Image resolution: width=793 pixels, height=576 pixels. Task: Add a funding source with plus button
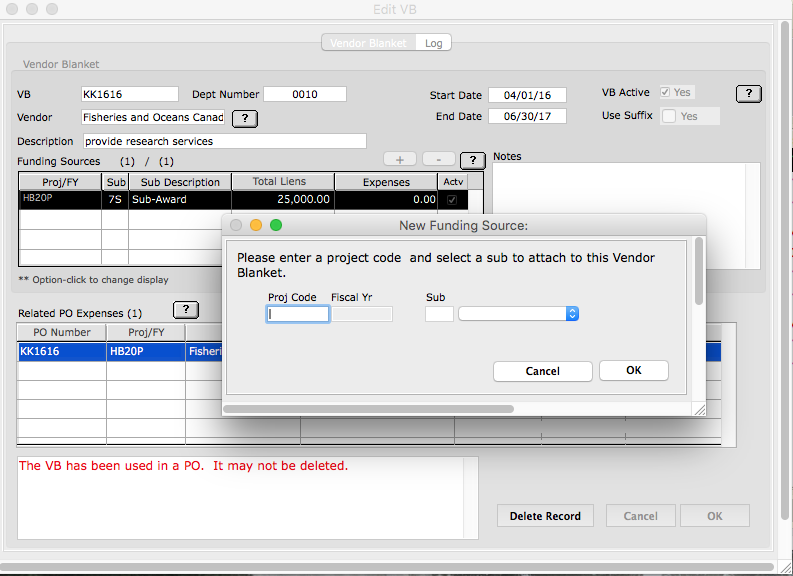[400, 159]
